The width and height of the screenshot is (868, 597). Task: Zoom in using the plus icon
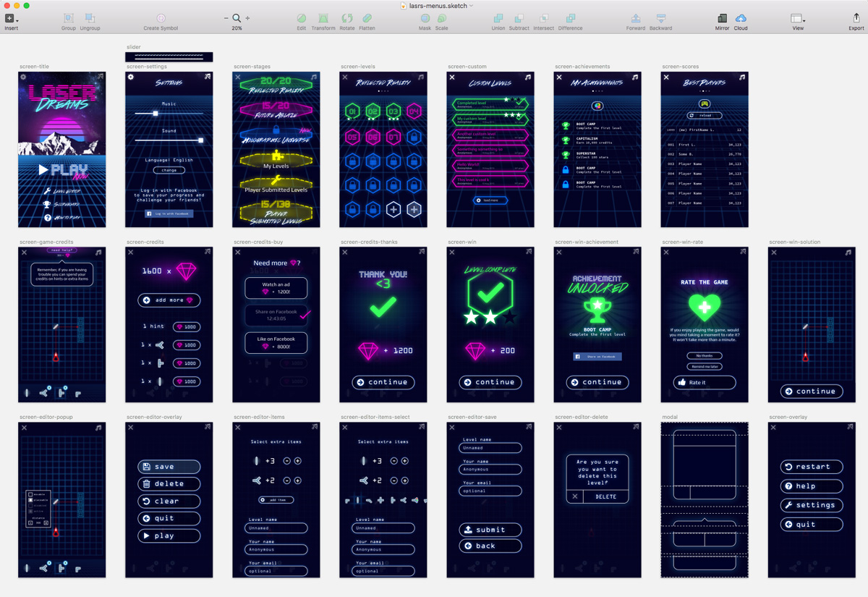(x=247, y=18)
